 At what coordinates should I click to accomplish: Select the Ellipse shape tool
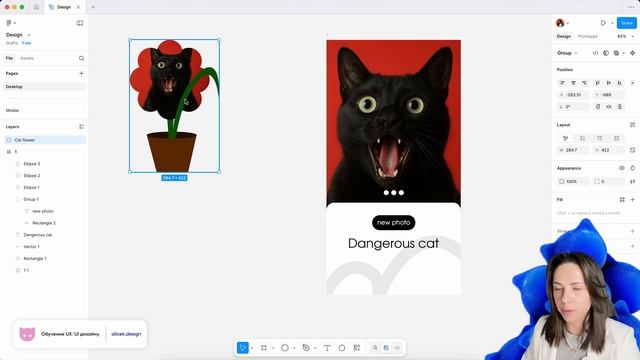285,348
